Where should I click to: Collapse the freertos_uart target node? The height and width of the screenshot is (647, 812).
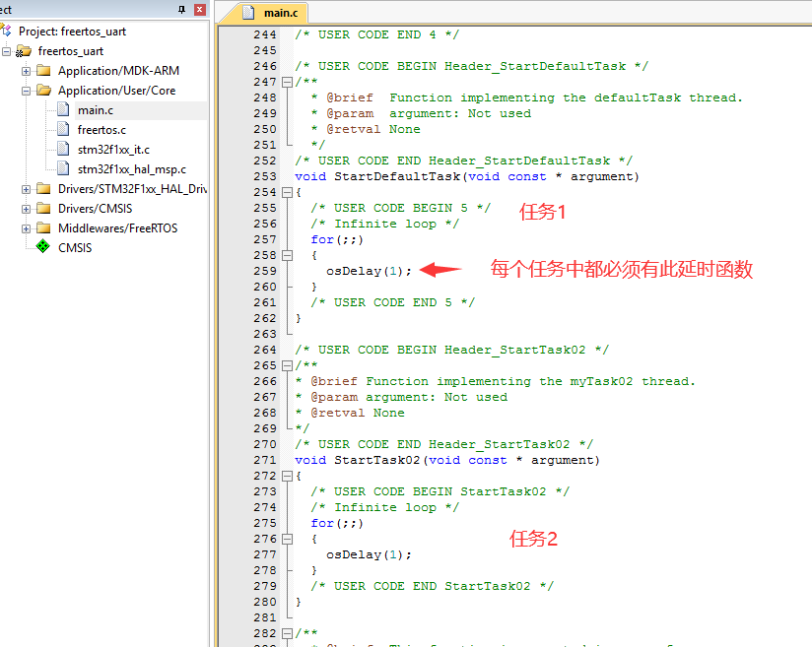pyautogui.click(x=6, y=51)
